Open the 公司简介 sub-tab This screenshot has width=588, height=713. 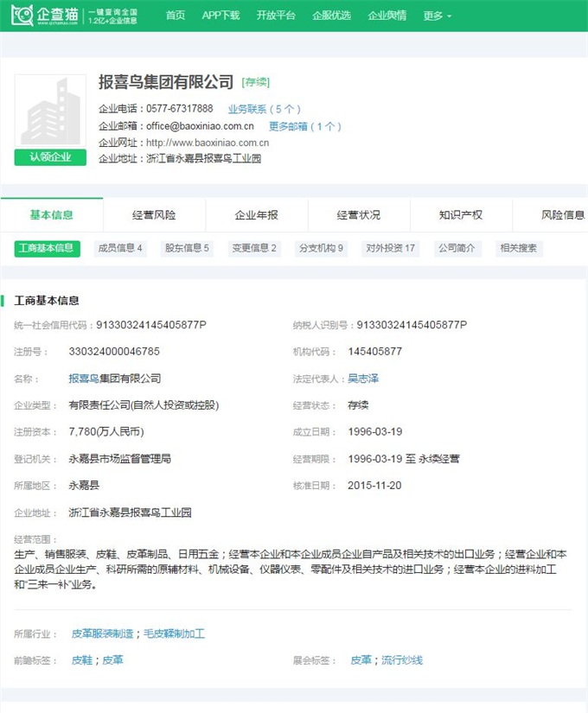(457, 248)
